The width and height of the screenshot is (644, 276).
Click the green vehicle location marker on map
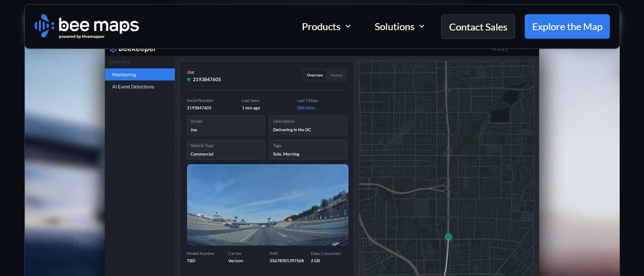(x=448, y=237)
